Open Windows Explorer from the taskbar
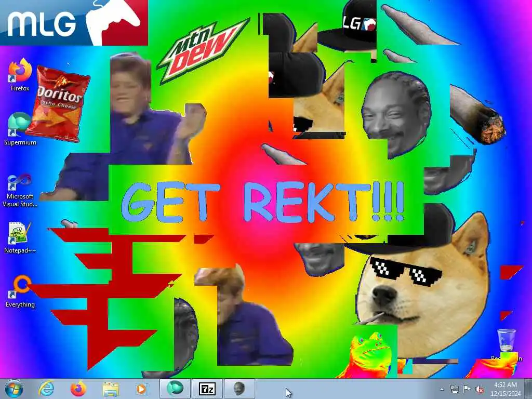 click(x=111, y=389)
